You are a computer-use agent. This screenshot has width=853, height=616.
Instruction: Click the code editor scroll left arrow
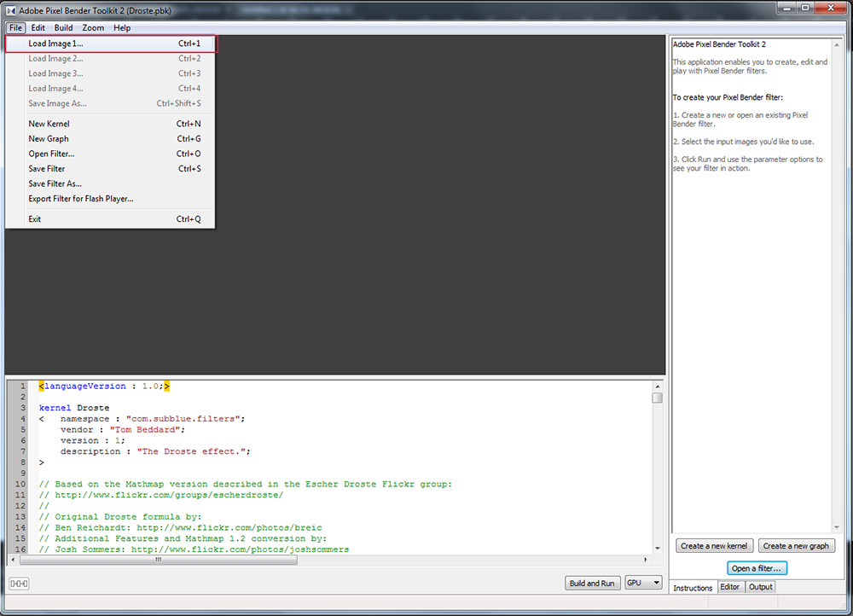[x=13, y=560]
